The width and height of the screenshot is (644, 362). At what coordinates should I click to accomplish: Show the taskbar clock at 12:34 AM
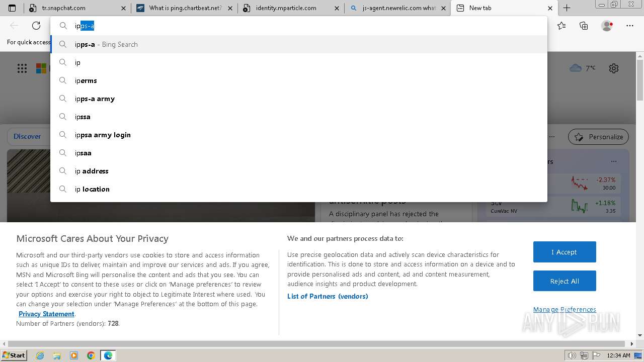618,355
